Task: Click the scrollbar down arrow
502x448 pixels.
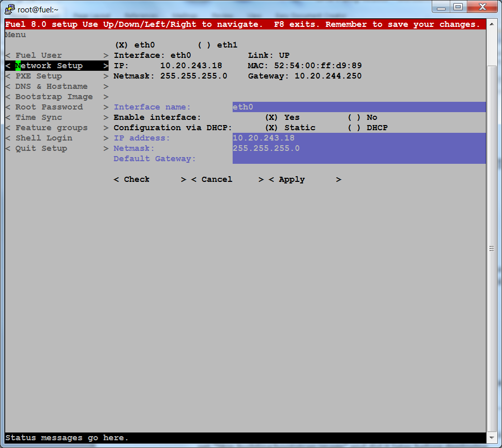Action: tap(492, 438)
